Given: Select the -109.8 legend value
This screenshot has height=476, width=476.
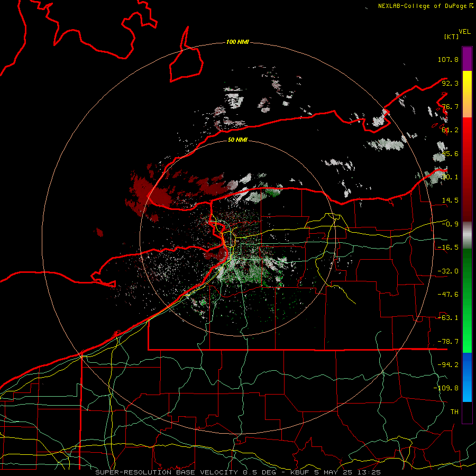Looking at the screenshot, I should coord(446,388).
